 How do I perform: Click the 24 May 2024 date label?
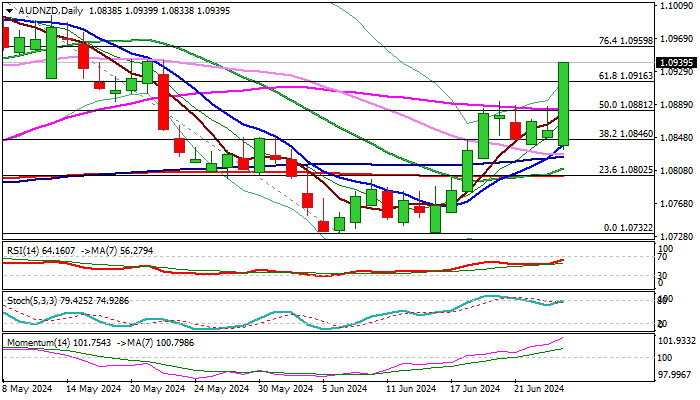(222, 389)
